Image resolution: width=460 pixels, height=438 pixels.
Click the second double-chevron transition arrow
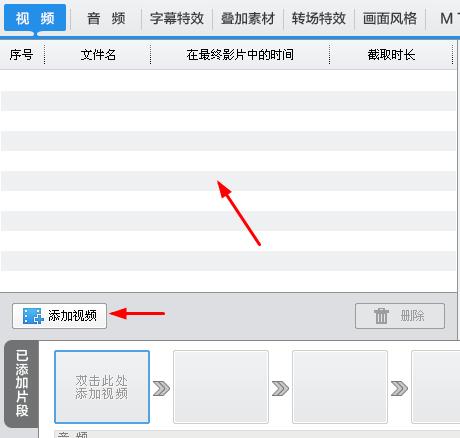(280, 388)
